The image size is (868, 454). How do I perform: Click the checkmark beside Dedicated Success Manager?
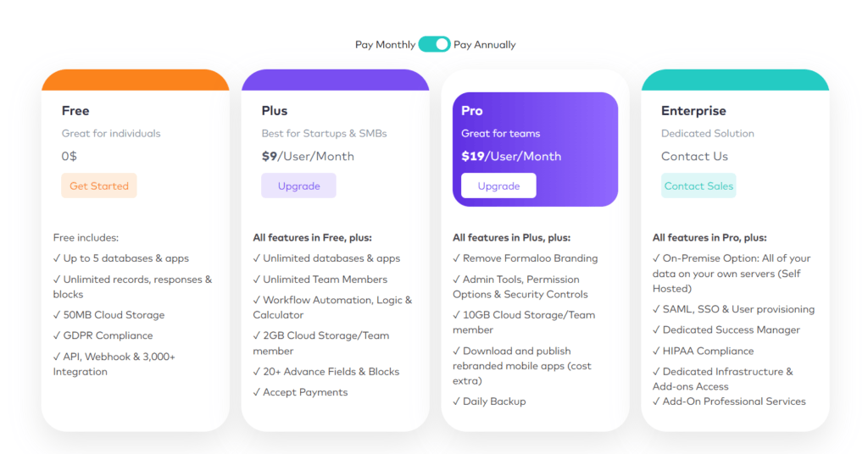tap(657, 330)
